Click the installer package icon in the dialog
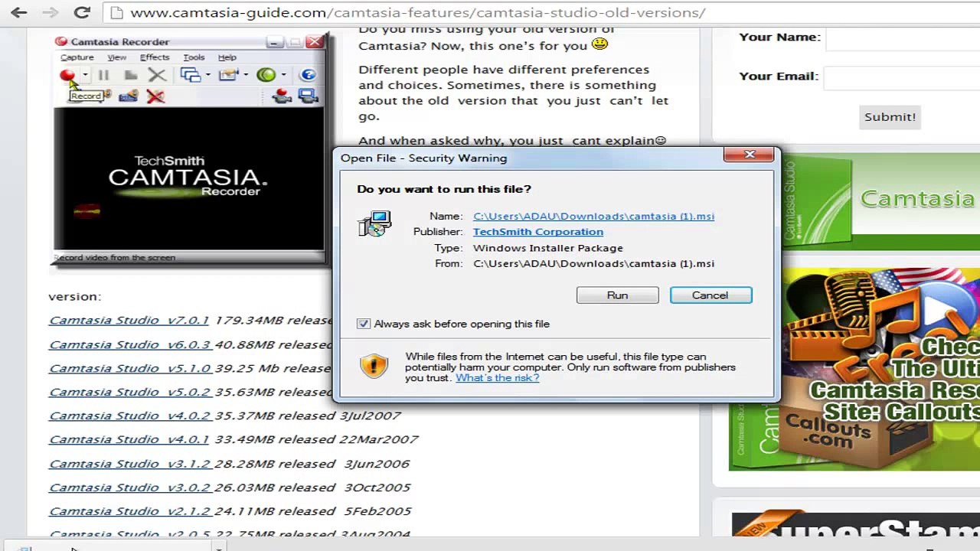The height and width of the screenshot is (551, 980). point(374,223)
